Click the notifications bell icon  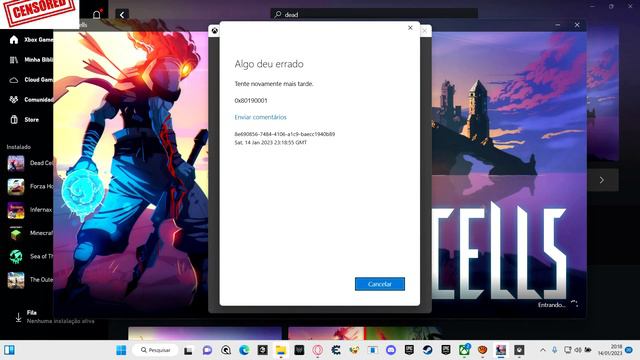pos(97,15)
